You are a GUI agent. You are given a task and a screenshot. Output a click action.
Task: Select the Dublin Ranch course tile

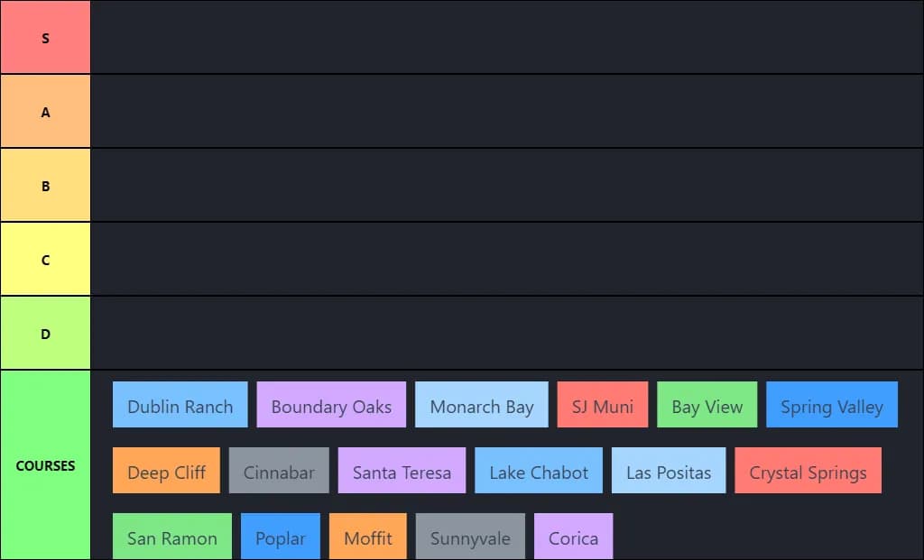(180, 405)
